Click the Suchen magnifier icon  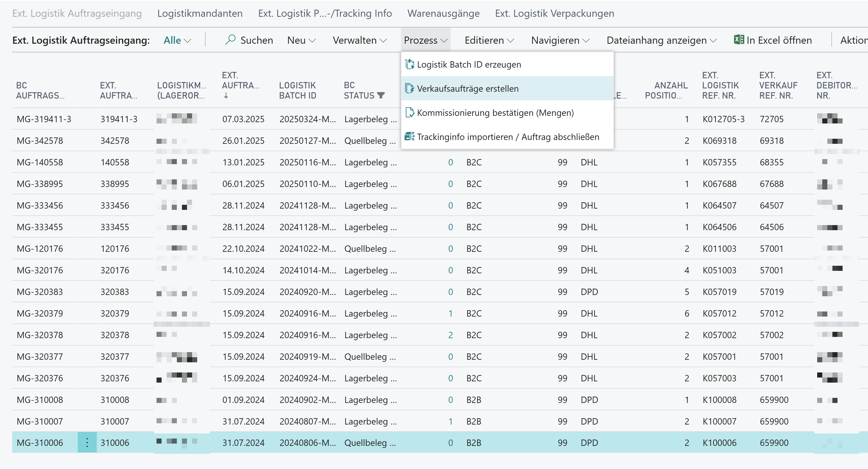coord(230,40)
